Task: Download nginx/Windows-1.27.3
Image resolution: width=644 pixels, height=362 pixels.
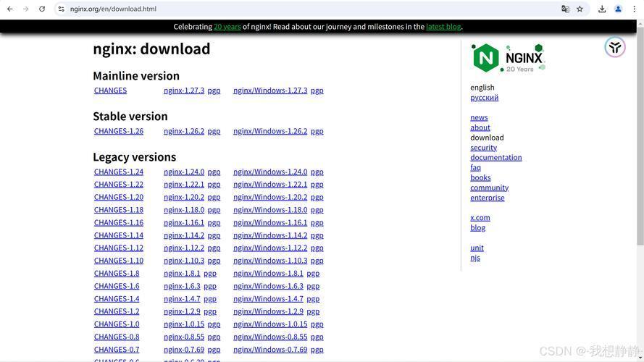Action: [x=270, y=90]
